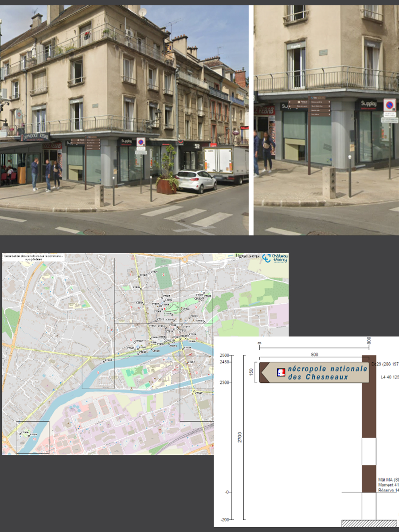
Task: Click the French flag icon on the sign
Action: (280, 372)
